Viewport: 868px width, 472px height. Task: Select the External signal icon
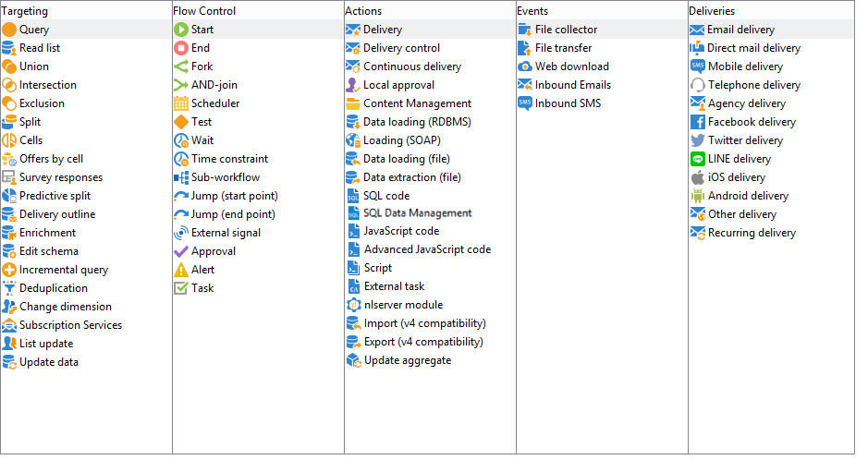(x=181, y=233)
